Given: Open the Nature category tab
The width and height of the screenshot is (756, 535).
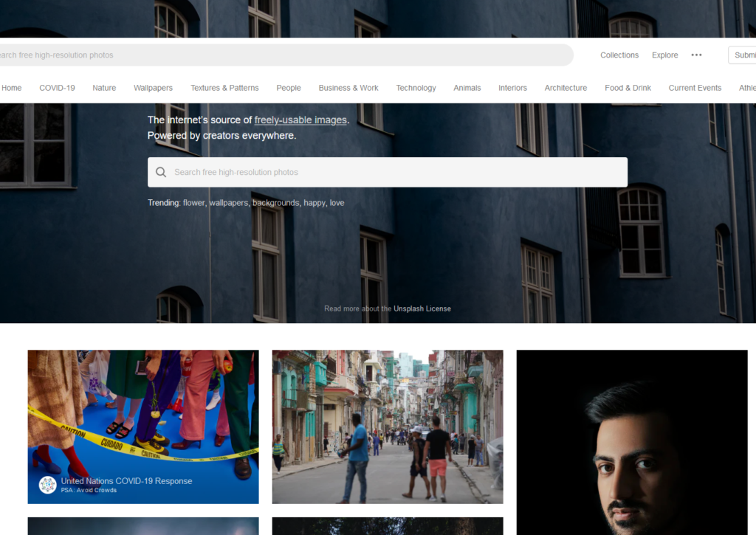Looking at the screenshot, I should 104,88.
